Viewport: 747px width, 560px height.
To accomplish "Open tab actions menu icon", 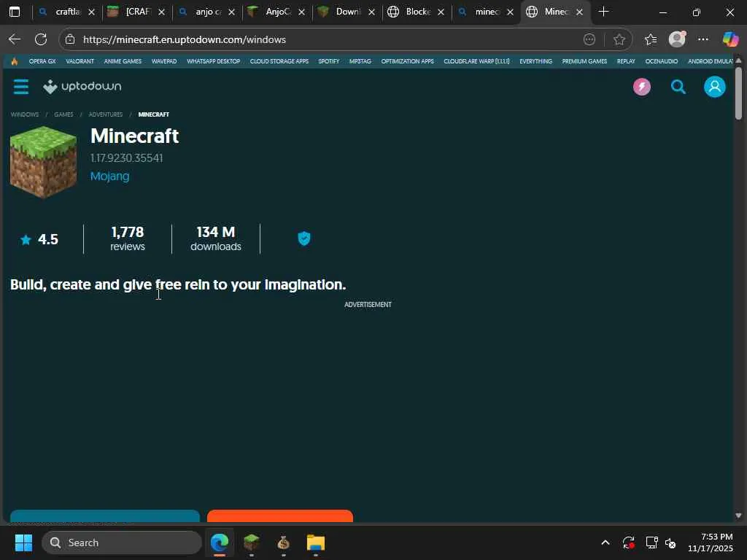I will (x=15, y=12).
